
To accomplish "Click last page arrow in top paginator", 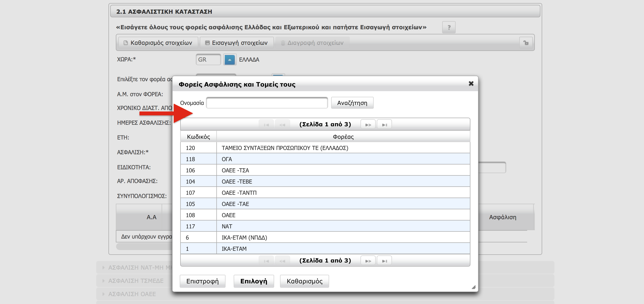I will [x=384, y=125].
